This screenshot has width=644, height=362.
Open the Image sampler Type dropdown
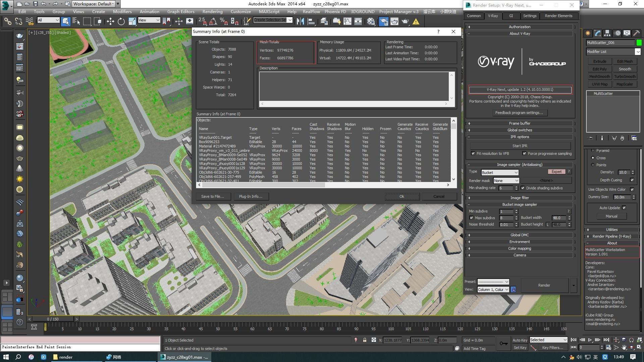(x=499, y=172)
